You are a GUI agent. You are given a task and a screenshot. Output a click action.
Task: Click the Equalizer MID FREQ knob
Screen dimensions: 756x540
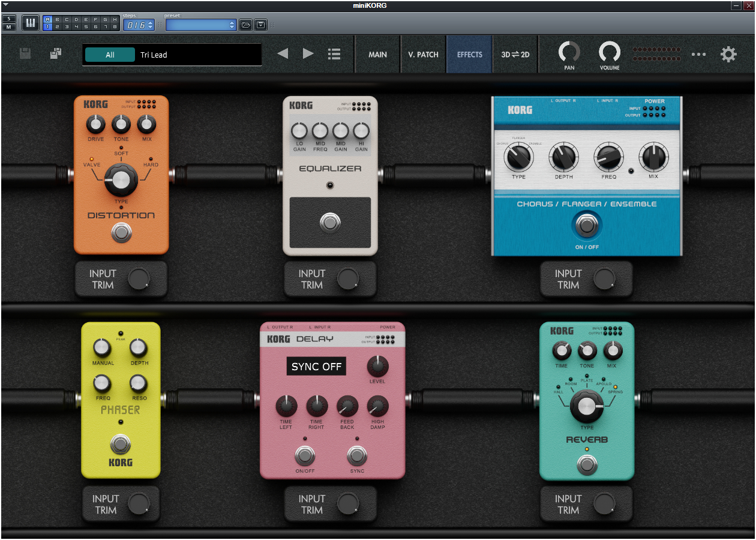point(320,130)
